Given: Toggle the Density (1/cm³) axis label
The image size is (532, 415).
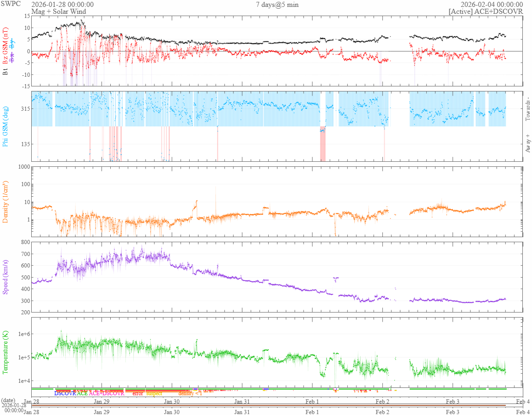Looking at the screenshot, I should coord(6,202).
